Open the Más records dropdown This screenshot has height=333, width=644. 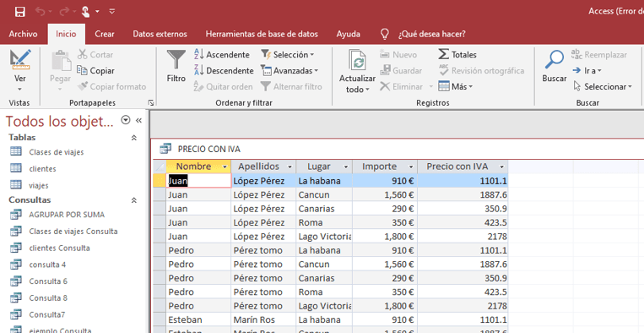(456, 86)
